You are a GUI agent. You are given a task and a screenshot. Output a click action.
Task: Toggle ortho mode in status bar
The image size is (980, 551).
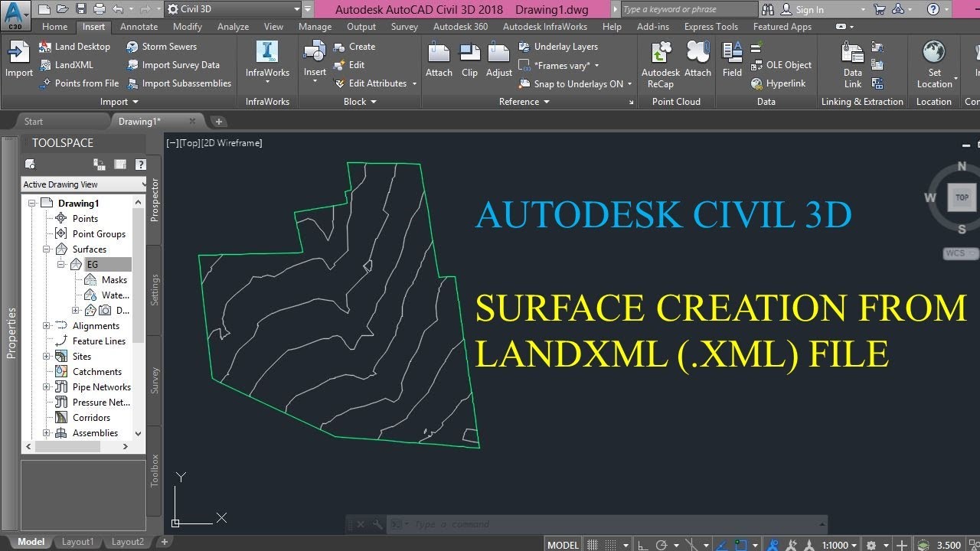click(643, 545)
